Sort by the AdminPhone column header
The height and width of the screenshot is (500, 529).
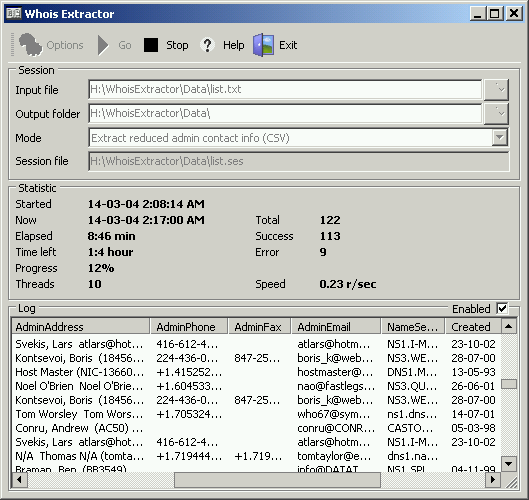point(189,327)
